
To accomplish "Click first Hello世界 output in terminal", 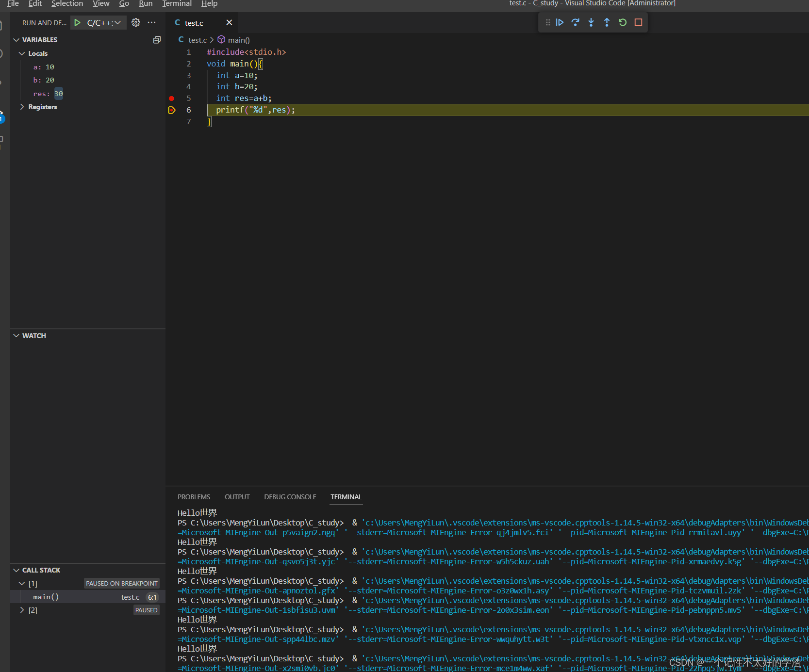I will 197,513.
